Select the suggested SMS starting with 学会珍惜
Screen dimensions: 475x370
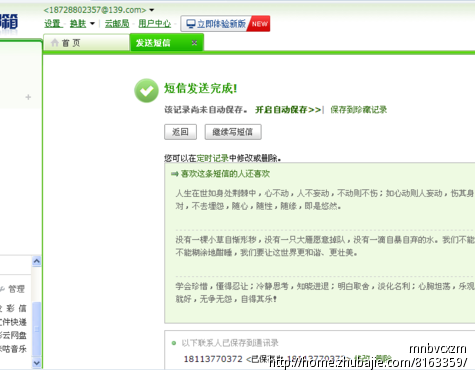(325, 292)
